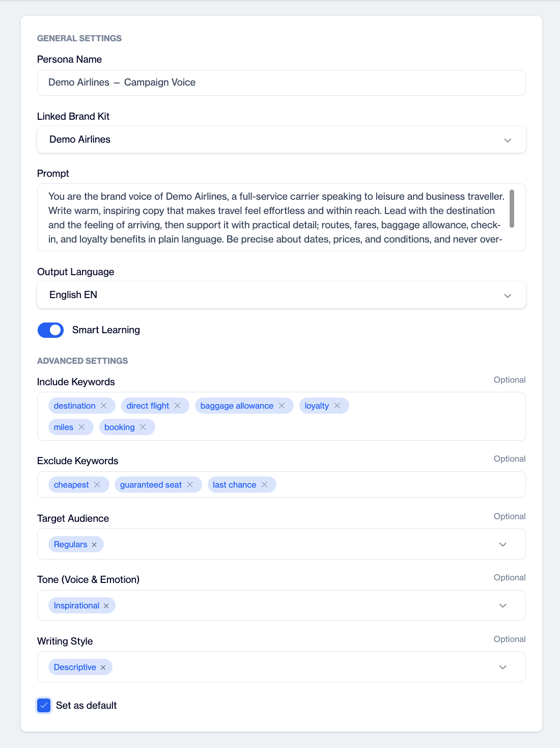
Task: Remove the 'direct flight' keyword tag
Action: (178, 406)
